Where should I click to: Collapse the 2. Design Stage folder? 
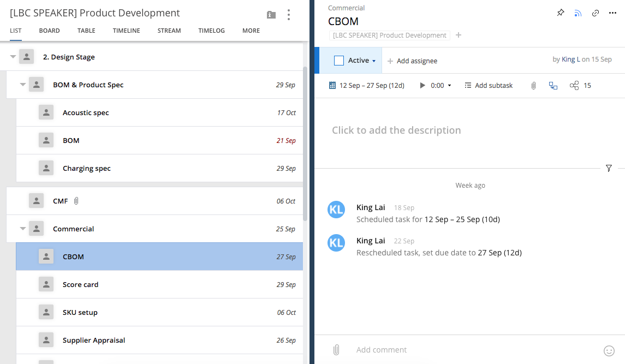(x=13, y=57)
